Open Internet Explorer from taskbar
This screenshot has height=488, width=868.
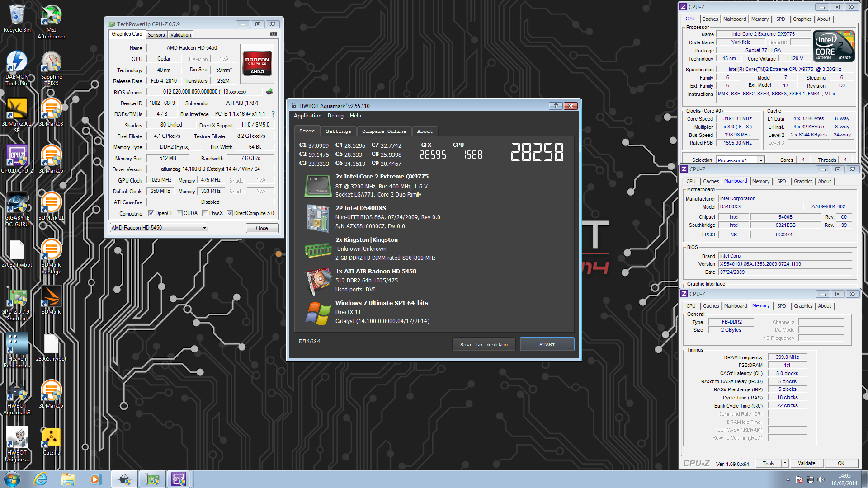tap(41, 479)
